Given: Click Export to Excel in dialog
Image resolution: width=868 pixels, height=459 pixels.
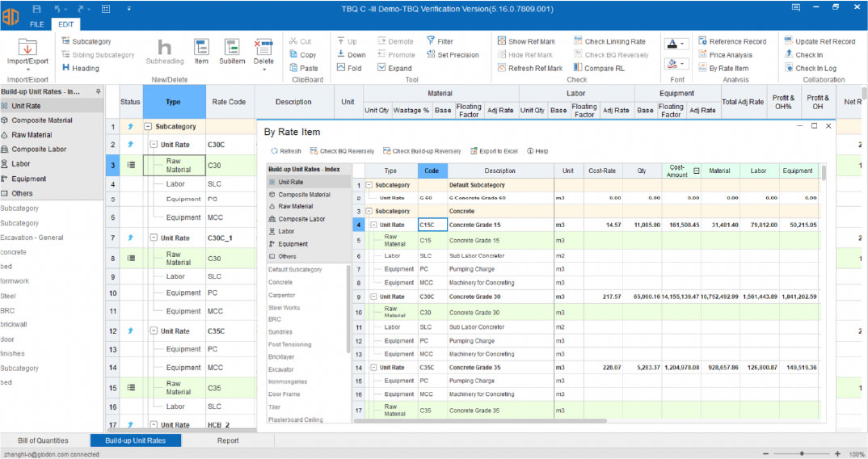Looking at the screenshot, I should click(494, 151).
